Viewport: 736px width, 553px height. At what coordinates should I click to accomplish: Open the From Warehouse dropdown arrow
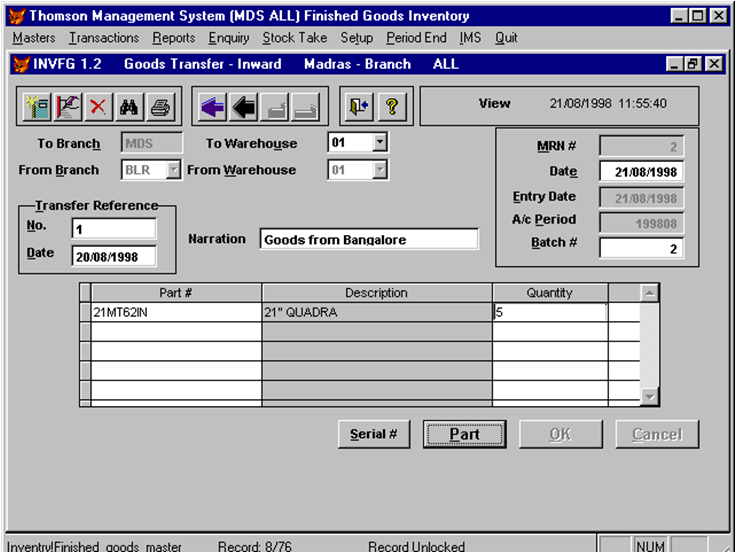(x=380, y=169)
